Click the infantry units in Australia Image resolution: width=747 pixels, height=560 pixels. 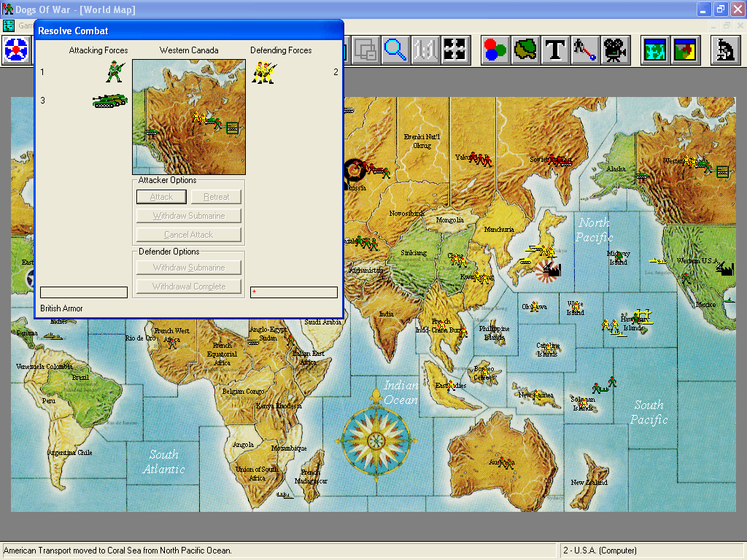[505, 462]
